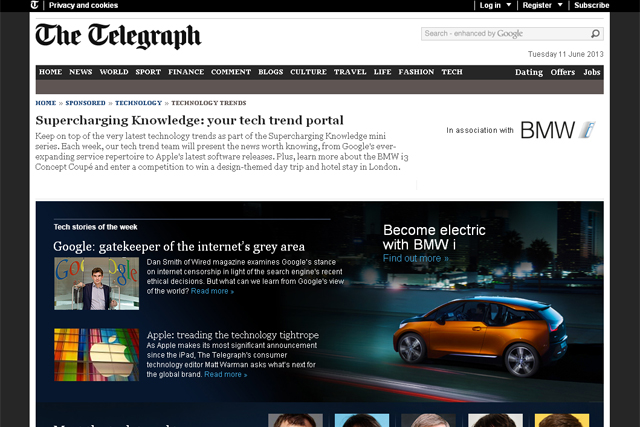Open the NEWS section

tap(80, 72)
